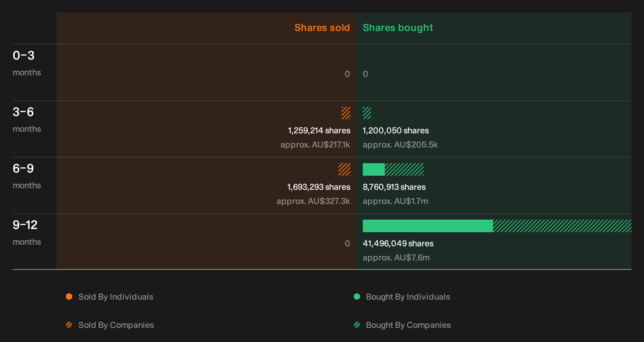Click the 3-6 months bought striped bar
Screen dimensions: 644x342
(367, 113)
